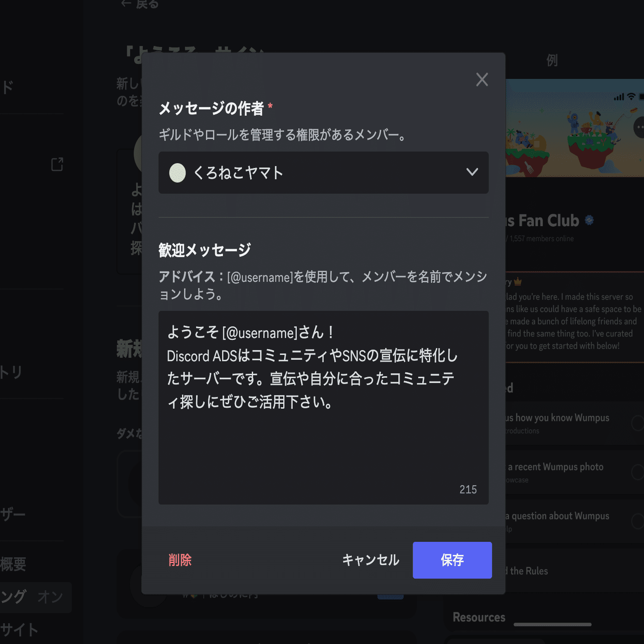Click inside the 歓迎メッセージ text area
The height and width of the screenshot is (644, 644).
click(323, 407)
